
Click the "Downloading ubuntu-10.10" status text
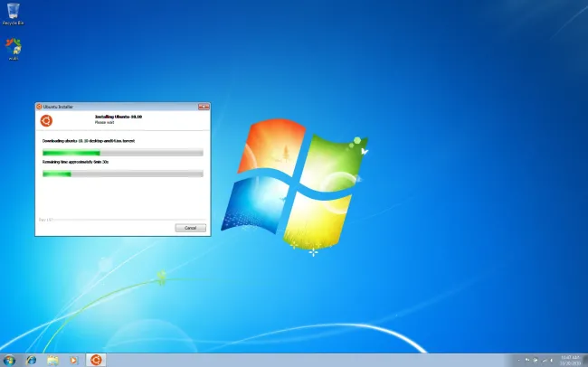(89, 141)
